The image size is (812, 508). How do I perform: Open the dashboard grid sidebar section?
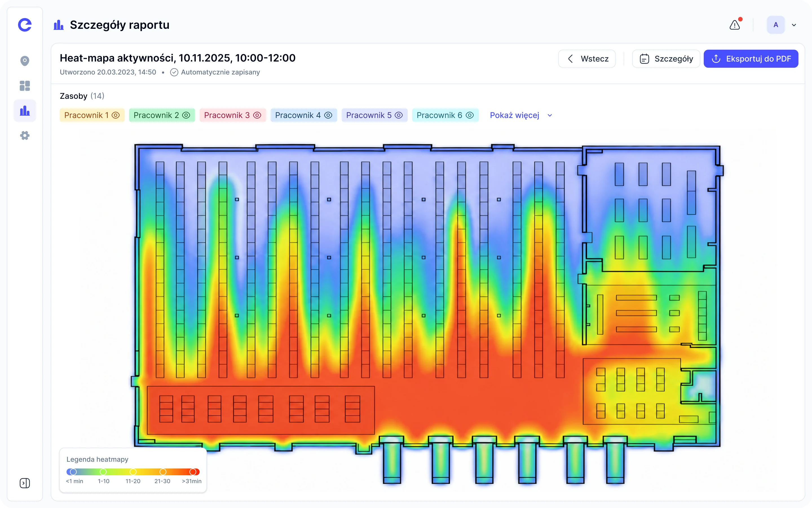point(25,86)
